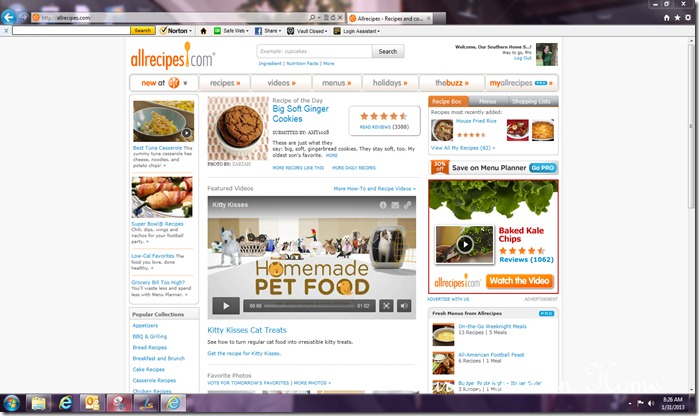Click the allrecipes.com logo

172,56
